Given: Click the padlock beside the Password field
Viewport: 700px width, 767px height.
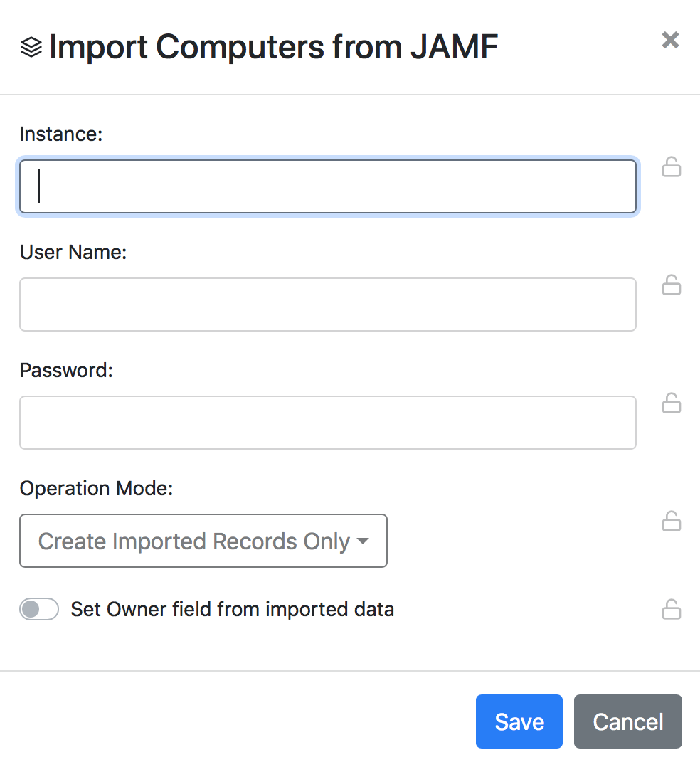Looking at the screenshot, I should click(x=671, y=403).
